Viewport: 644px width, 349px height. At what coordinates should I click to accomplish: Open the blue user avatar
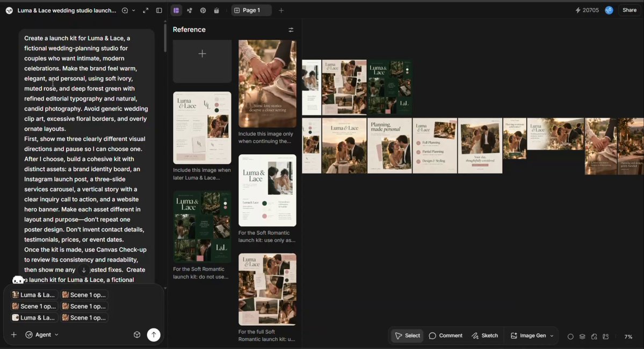(609, 10)
